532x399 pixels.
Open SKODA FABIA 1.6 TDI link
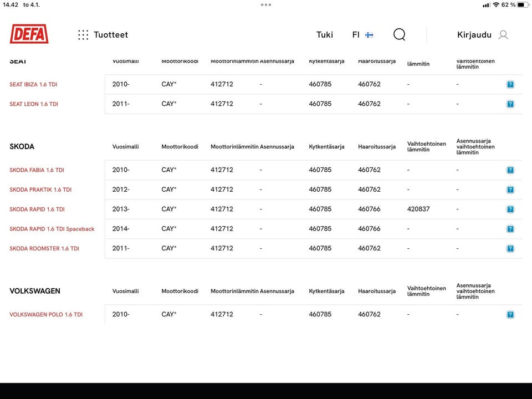tap(37, 170)
